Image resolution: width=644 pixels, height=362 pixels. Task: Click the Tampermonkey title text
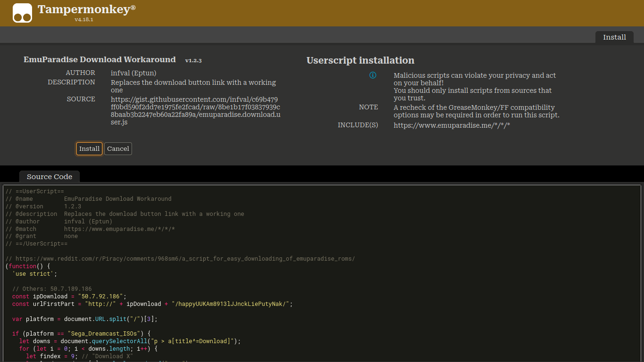coord(86,9)
